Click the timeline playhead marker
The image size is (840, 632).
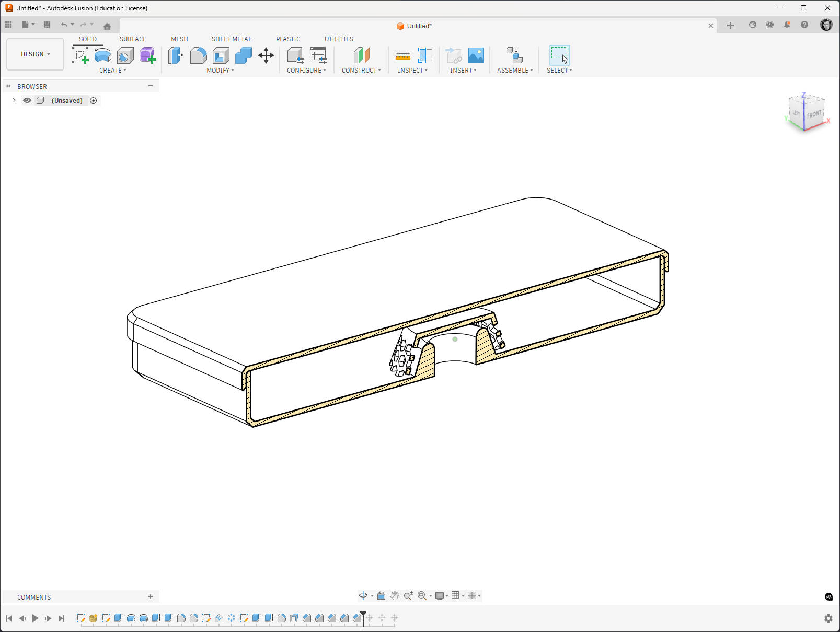click(x=363, y=617)
